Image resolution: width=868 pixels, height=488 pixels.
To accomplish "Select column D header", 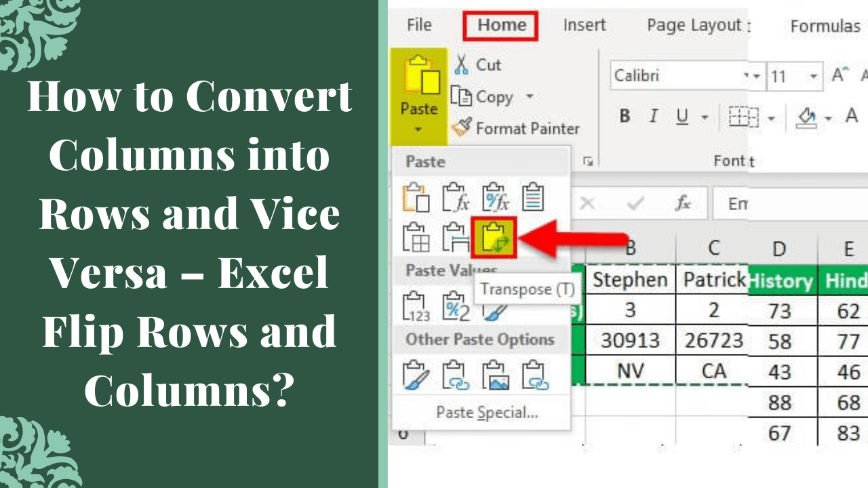I will (x=779, y=249).
